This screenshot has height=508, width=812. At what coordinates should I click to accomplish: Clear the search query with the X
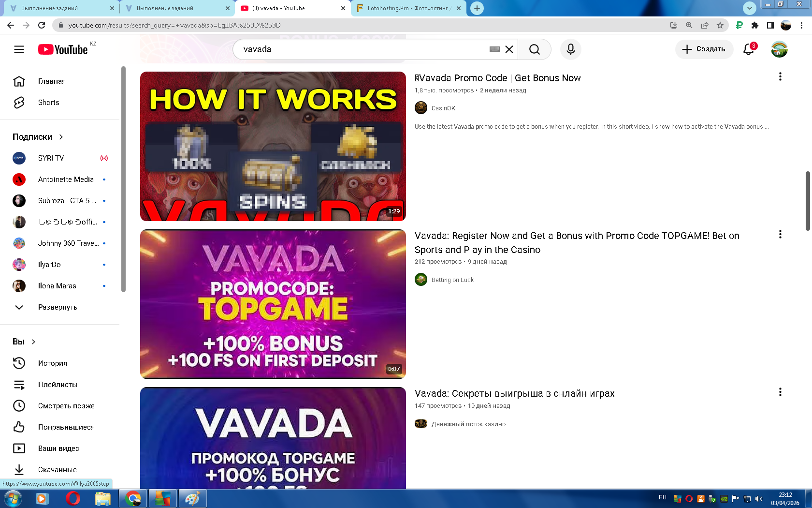coord(509,49)
